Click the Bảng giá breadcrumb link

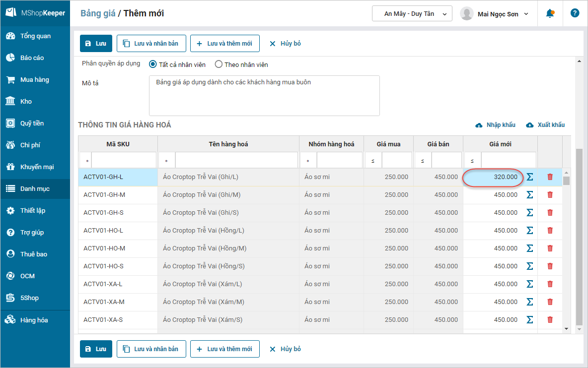coord(98,13)
